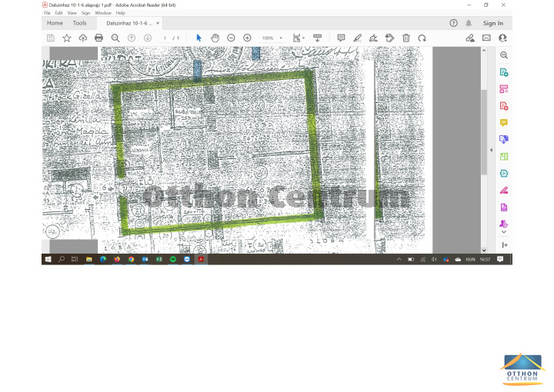This screenshot has width=554, height=392.
Task: Open the fit page options dropdown
Action: [299, 38]
